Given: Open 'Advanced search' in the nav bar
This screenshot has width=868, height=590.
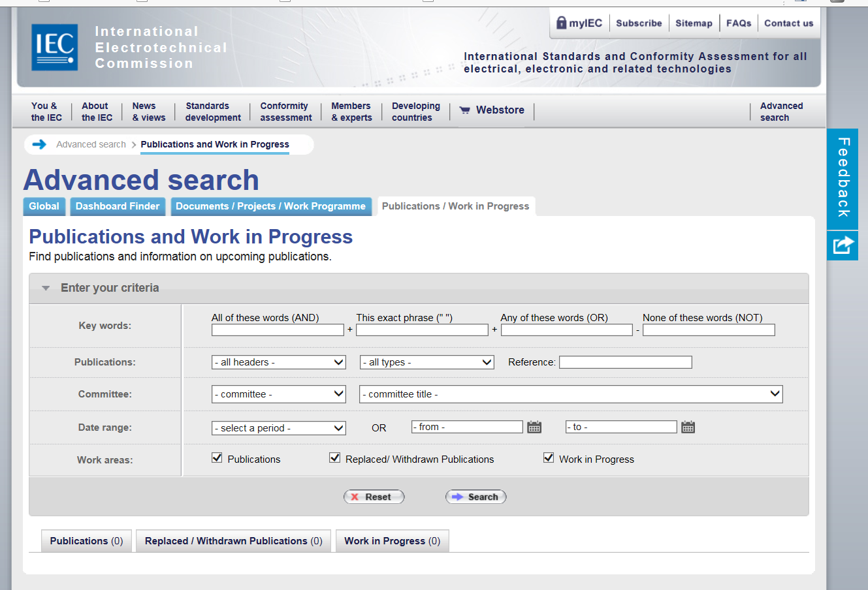Looking at the screenshot, I should point(781,112).
